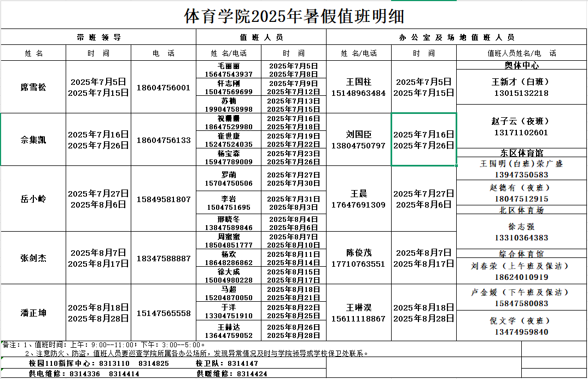
Task: Select the 东区体育馆 section heading cell
Action: click(x=521, y=153)
